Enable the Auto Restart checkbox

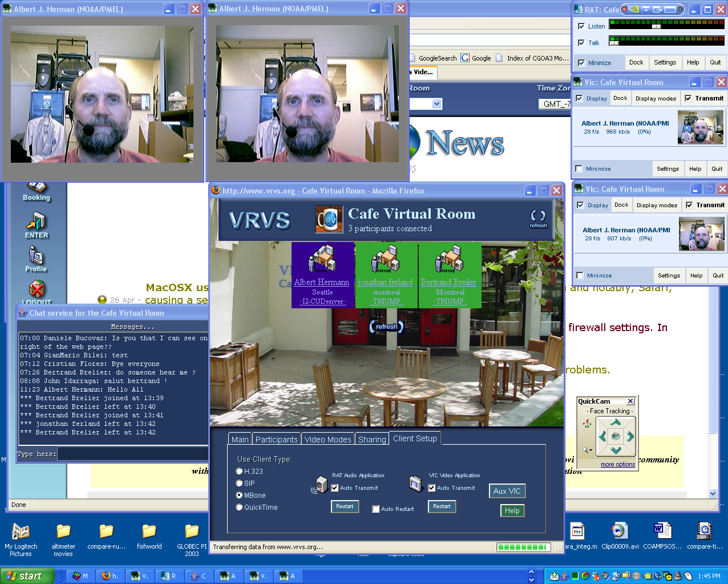[376, 509]
